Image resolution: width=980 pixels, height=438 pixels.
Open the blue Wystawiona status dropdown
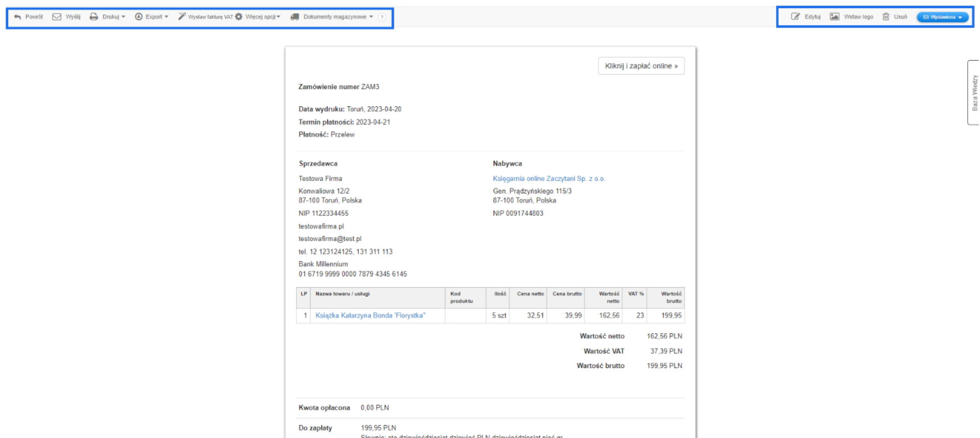click(943, 17)
